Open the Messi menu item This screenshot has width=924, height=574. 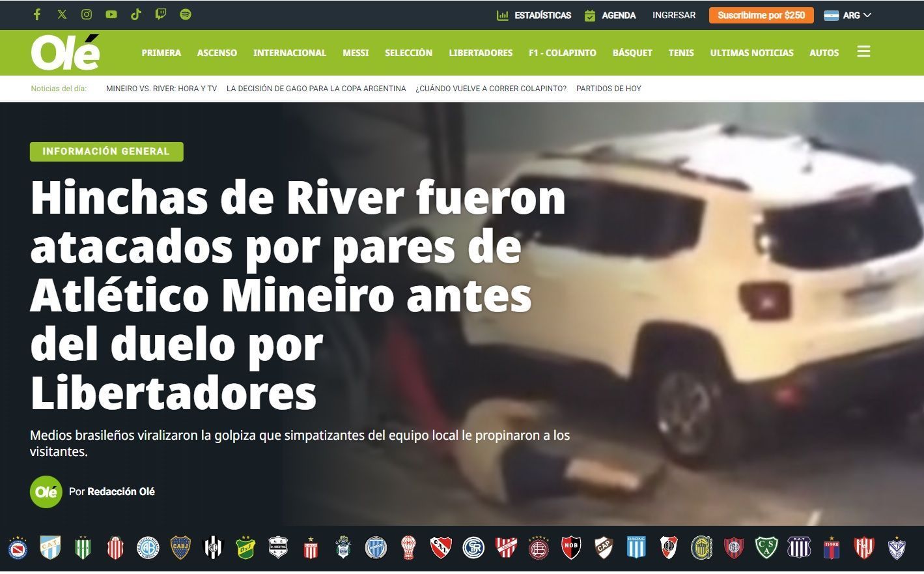coord(356,53)
